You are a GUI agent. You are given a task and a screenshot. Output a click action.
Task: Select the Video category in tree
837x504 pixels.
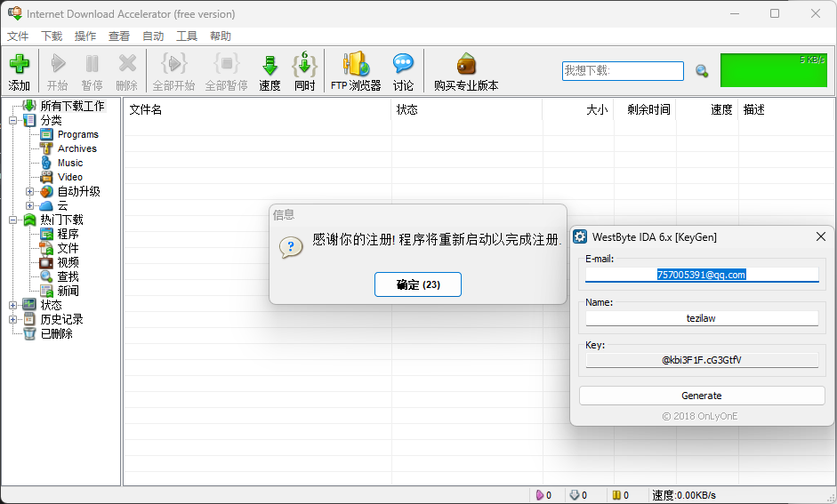point(70,177)
